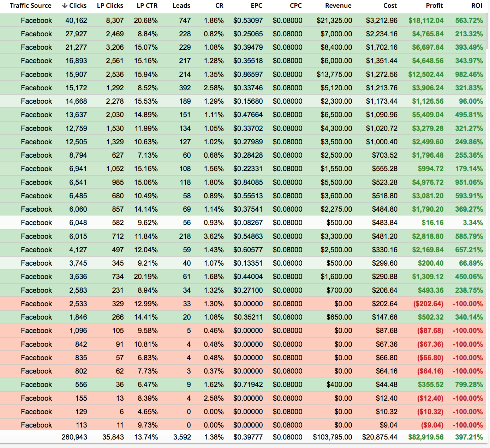Select the total clicks 260,943
This screenshot has width=490, height=448.
74,437
